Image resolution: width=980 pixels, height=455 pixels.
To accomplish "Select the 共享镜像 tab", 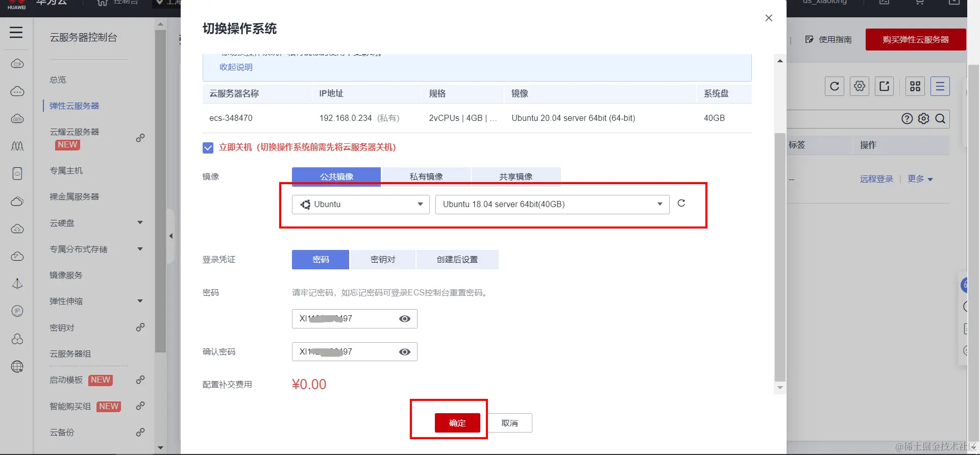I will [x=516, y=176].
